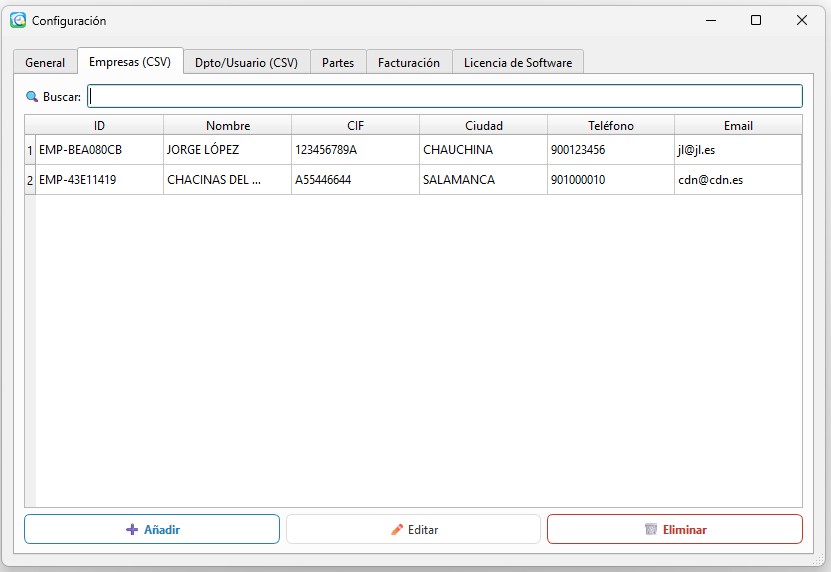Click the magnifier icon beside Buscar

click(32, 96)
